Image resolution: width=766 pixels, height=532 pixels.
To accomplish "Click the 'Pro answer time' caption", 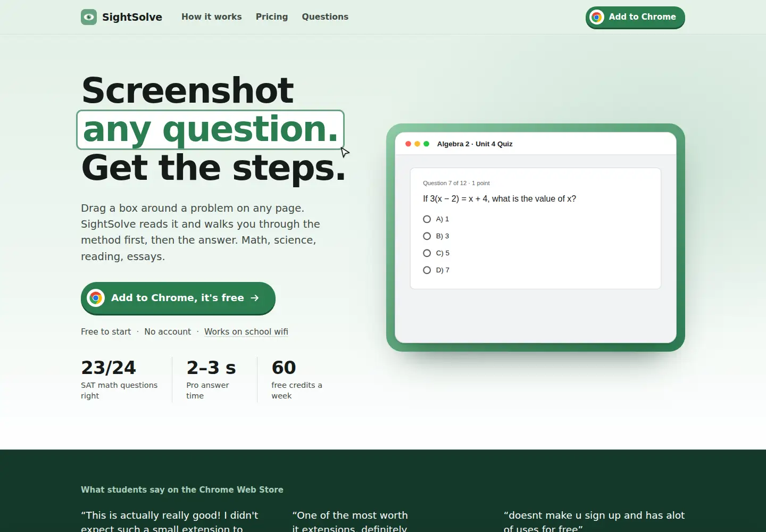I will pos(207,390).
